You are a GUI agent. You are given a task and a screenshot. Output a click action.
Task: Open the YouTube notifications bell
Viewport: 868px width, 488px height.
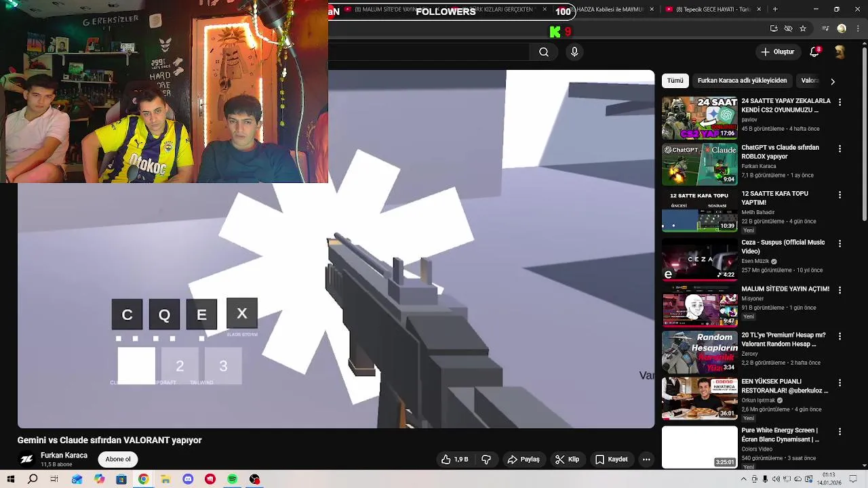[x=815, y=52]
